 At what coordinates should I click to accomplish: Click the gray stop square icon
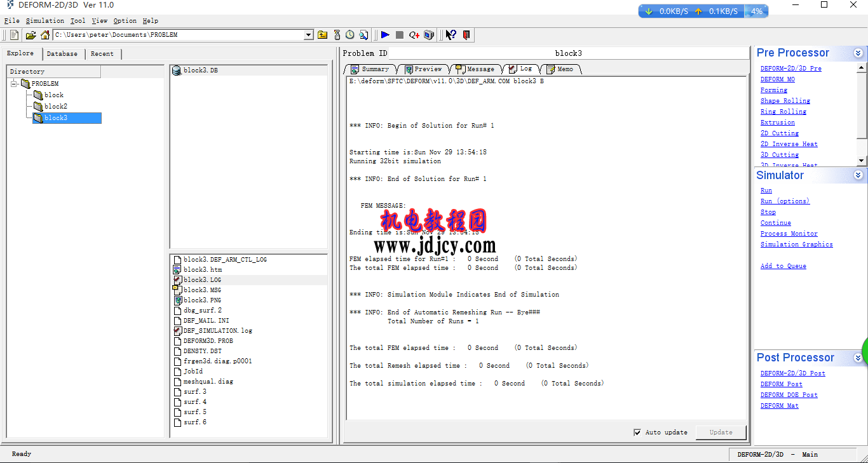click(x=400, y=35)
